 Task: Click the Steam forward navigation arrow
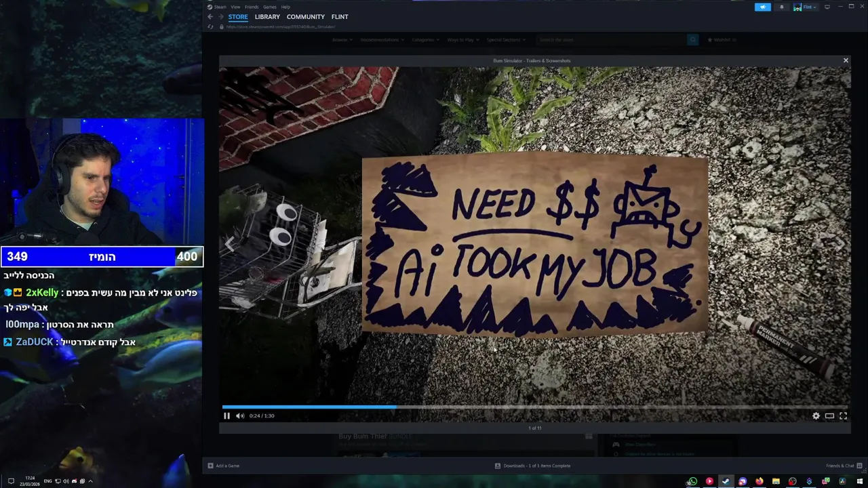[x=220, y=17]
